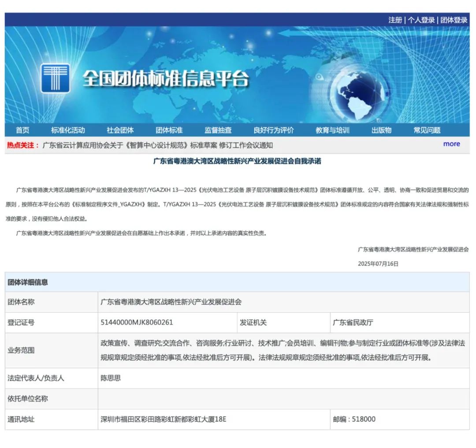This screenshot has height=448, width=476.
Task: Click the more link beside hot news
Action: click(x=451, y=144)
